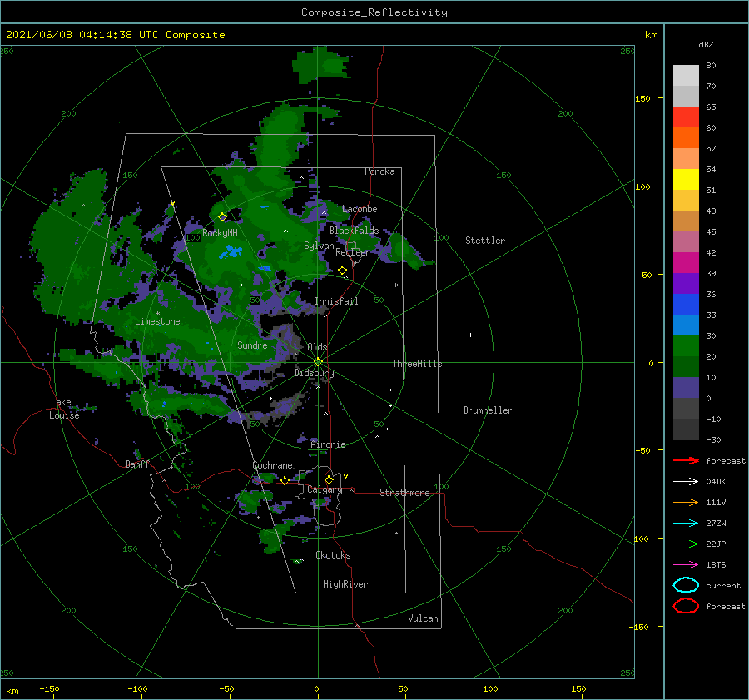
Task: Click the HighRiver town label
Action: [x=345, y=584]
